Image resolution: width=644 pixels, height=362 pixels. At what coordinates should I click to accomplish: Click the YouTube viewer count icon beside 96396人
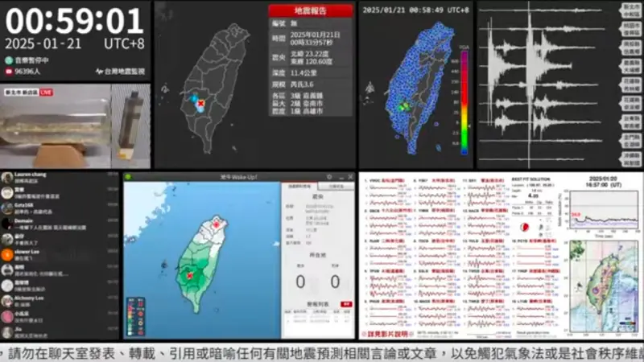(9, 72)
